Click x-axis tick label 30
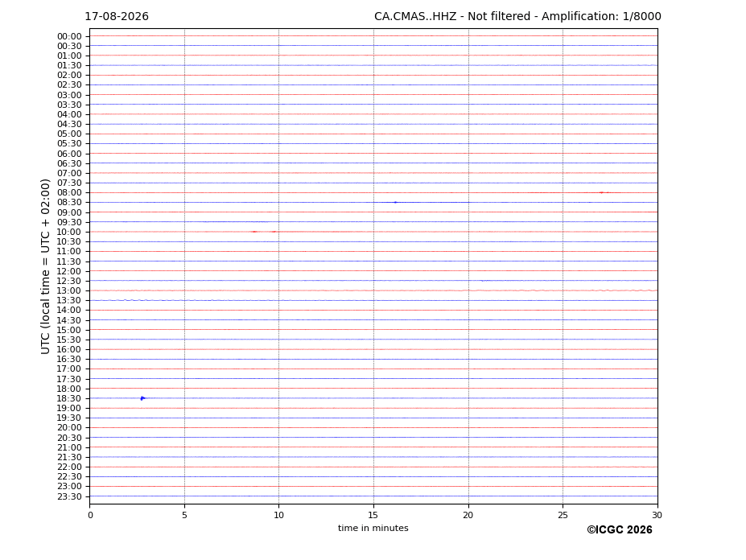 657,515
